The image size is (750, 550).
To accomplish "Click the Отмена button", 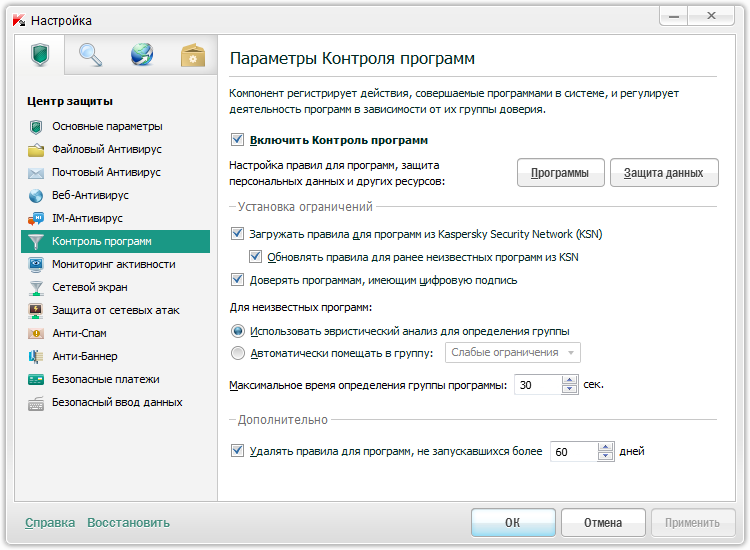I will pyautogui.click(x=603, y=522).
